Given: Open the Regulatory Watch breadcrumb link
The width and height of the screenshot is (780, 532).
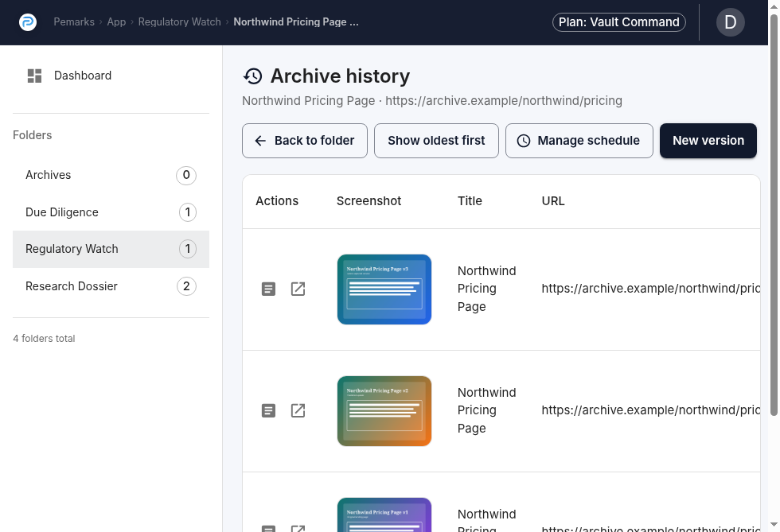Looking at the screenshot, I should click(x=180, y=22).
